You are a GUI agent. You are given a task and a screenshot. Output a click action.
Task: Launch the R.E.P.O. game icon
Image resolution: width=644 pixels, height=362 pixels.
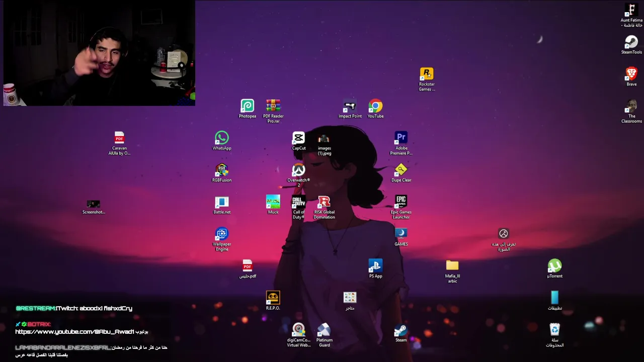(x=273, y=301)
